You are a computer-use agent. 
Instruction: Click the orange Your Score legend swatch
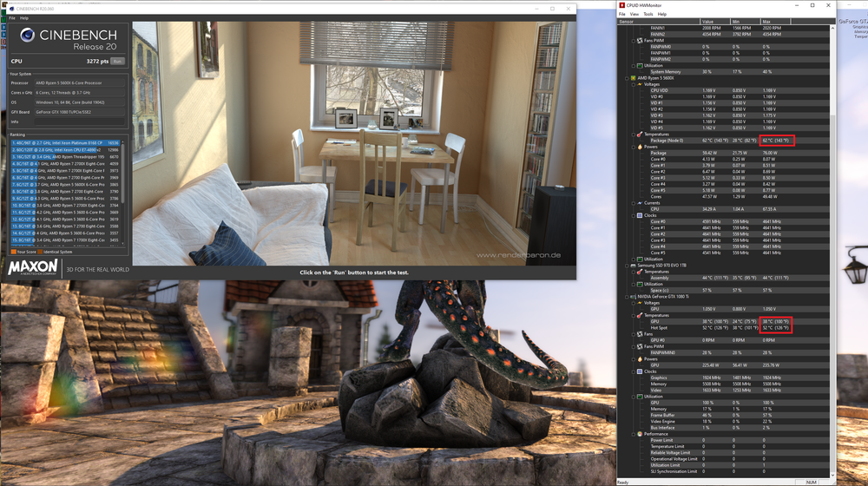pos(14,252)
